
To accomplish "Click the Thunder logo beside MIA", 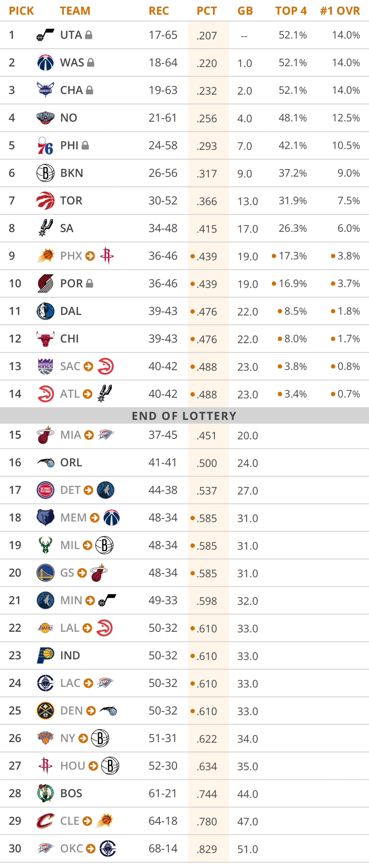I will [106, 435].
